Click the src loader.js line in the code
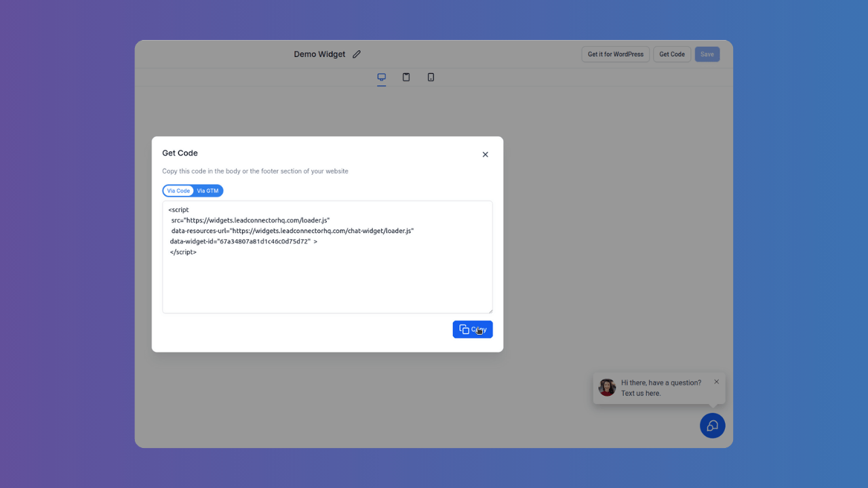The width and height of the screenshot is (868, 488). point(250,220)
